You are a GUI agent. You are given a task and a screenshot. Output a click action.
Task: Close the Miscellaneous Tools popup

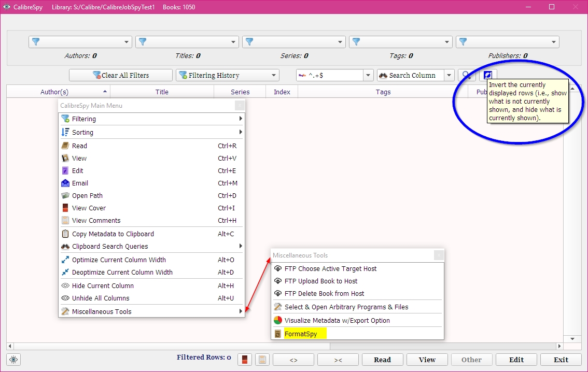[439, 255]
